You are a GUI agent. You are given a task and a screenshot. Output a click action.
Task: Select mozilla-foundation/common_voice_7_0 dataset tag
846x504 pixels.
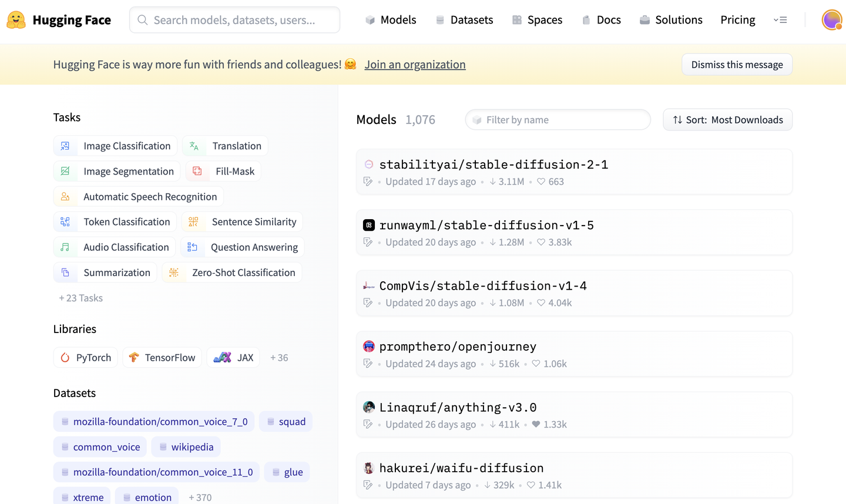click(154, 422)
